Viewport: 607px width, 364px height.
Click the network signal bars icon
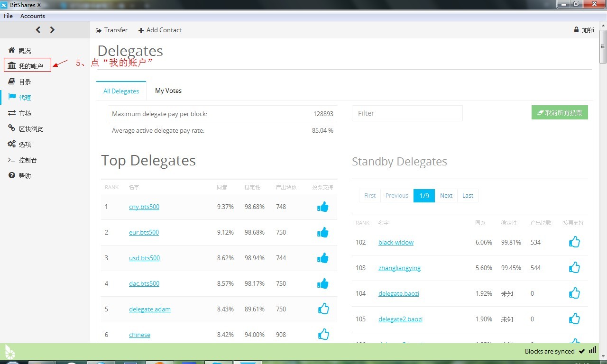[592, 350]
